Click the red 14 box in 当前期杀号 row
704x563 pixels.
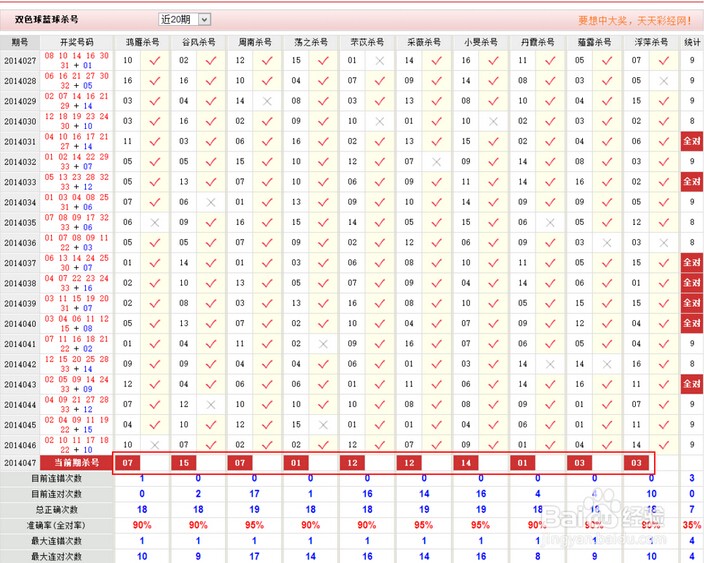tap(466, 463)
